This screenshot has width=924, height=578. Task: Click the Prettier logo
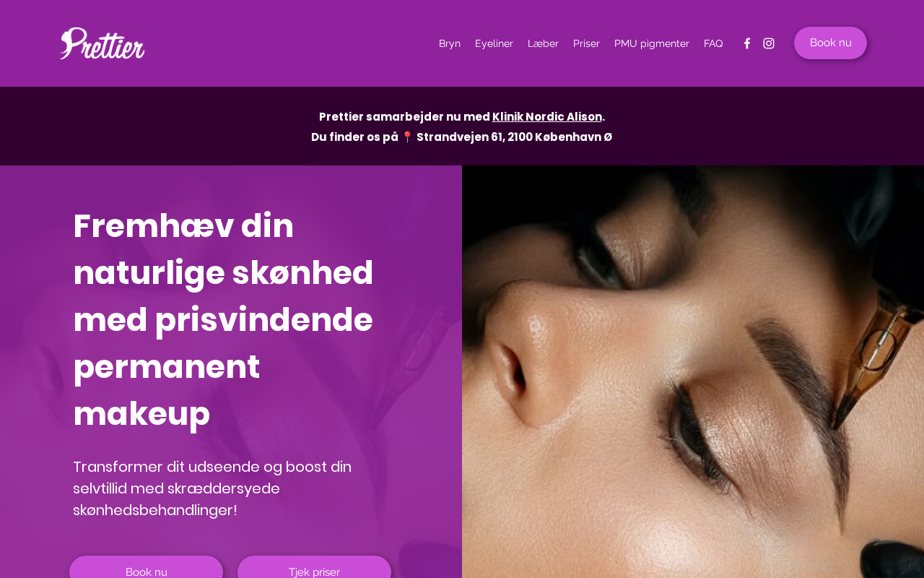tap(102, 43)
